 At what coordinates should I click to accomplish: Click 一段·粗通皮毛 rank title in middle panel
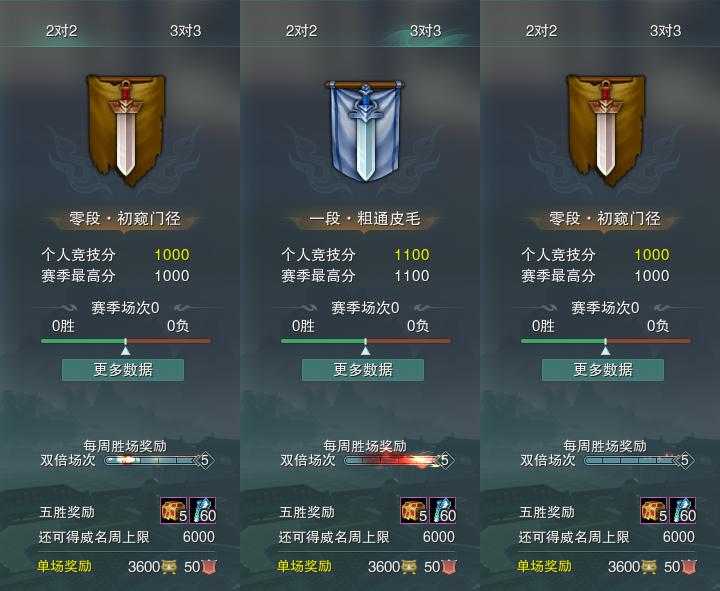coord(365,219)
